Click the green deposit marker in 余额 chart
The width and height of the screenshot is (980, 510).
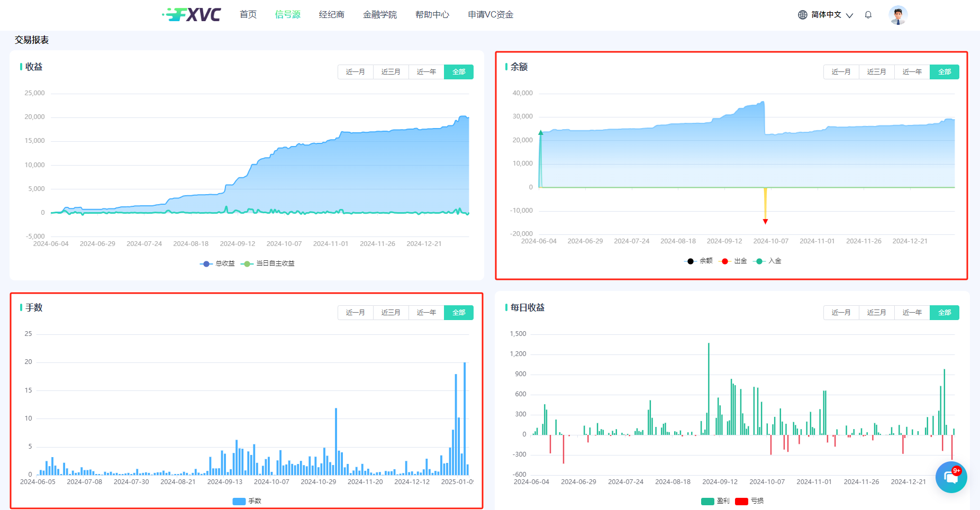pyautogui.click(x=541, y=133)
